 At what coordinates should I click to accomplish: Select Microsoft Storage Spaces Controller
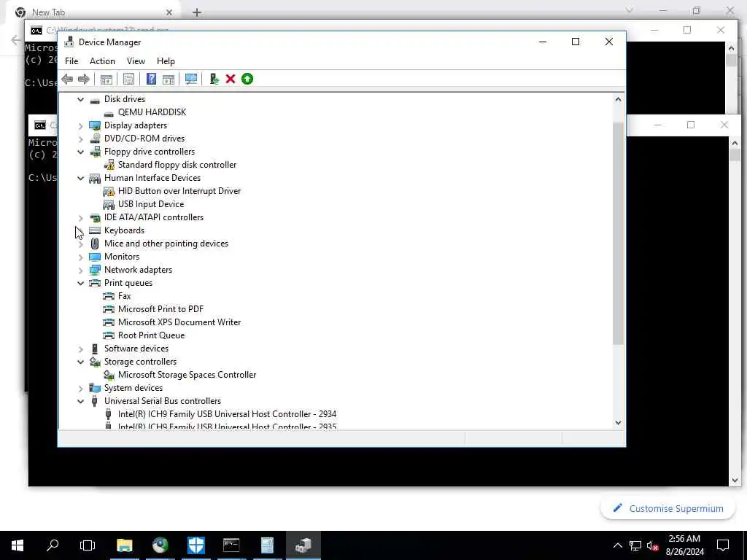187,375
